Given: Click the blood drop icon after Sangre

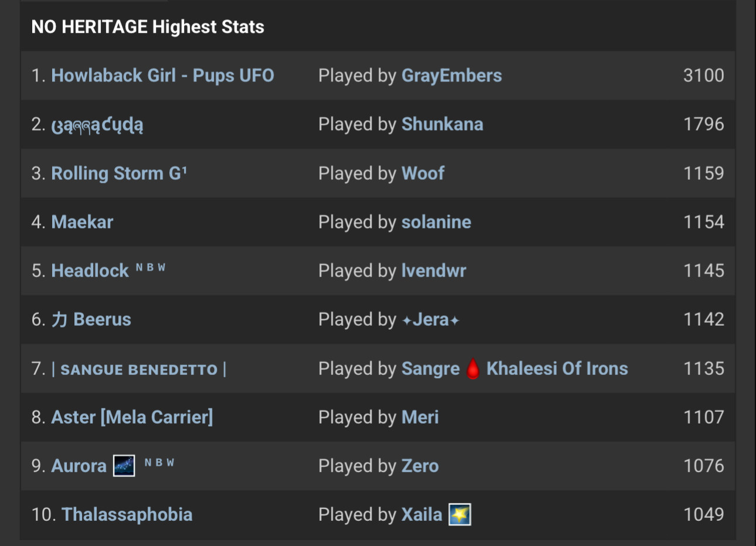Looking at the screenshot, I should point(473,369).
